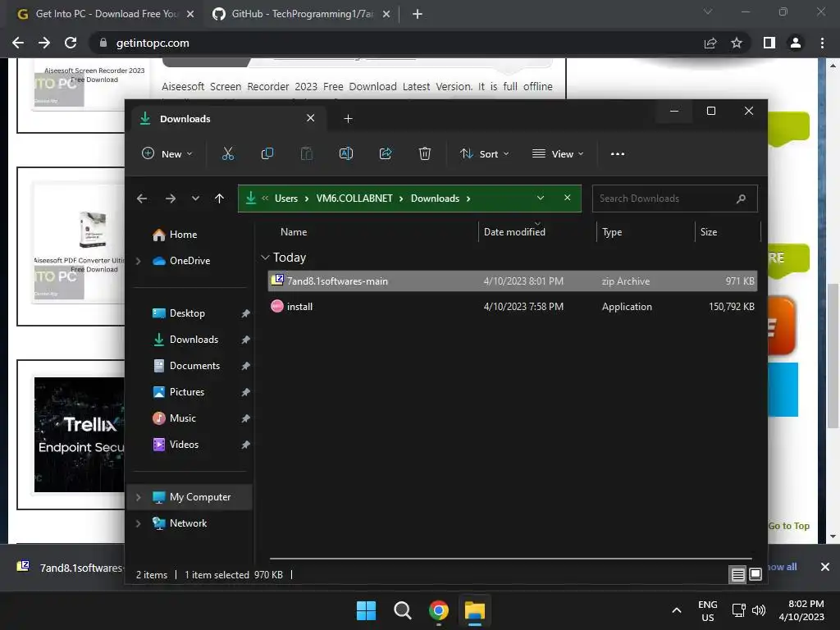Clear address bar with X button
The image size is (840, 630).
coord(568,198)
